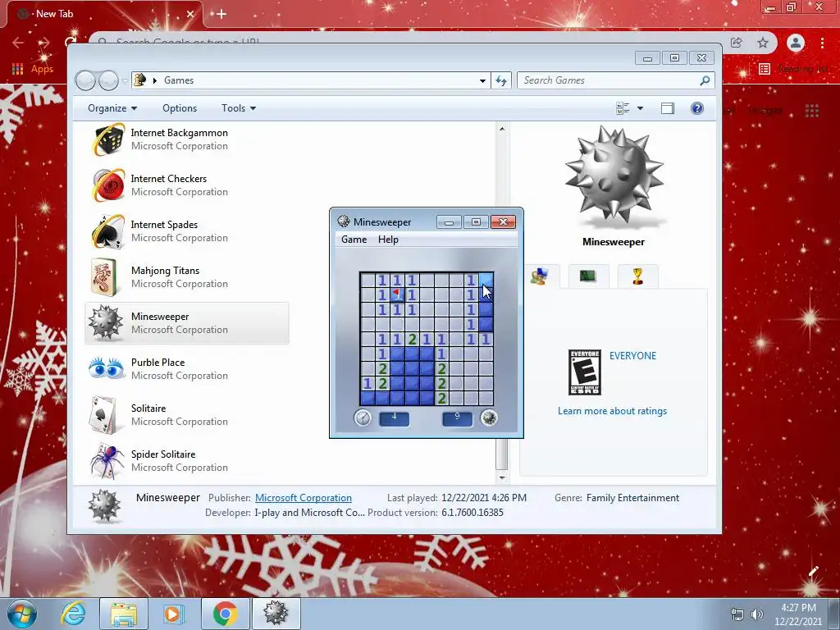Image resolution: width=840 pixels, height=630 pixels.
Task: Select the Internet Checkers game icon
Action: click(109, 185)
